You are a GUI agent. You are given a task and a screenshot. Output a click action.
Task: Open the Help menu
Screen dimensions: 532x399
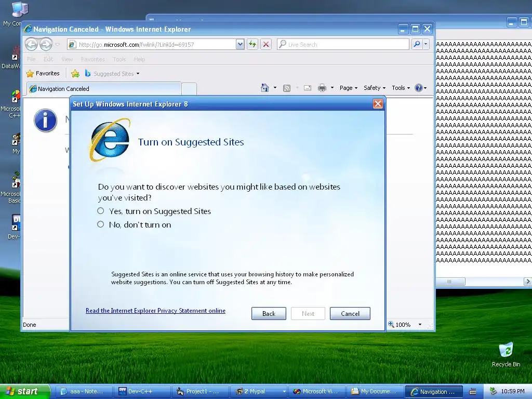tap(139, 59)
